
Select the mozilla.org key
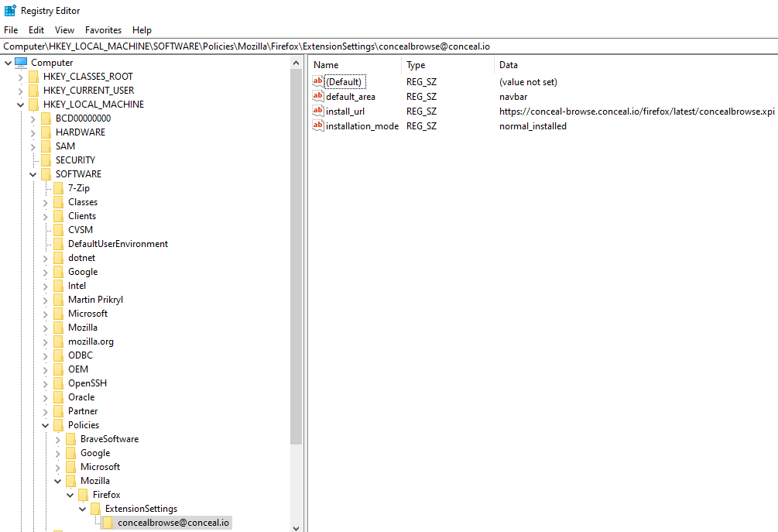pos(91,342)
